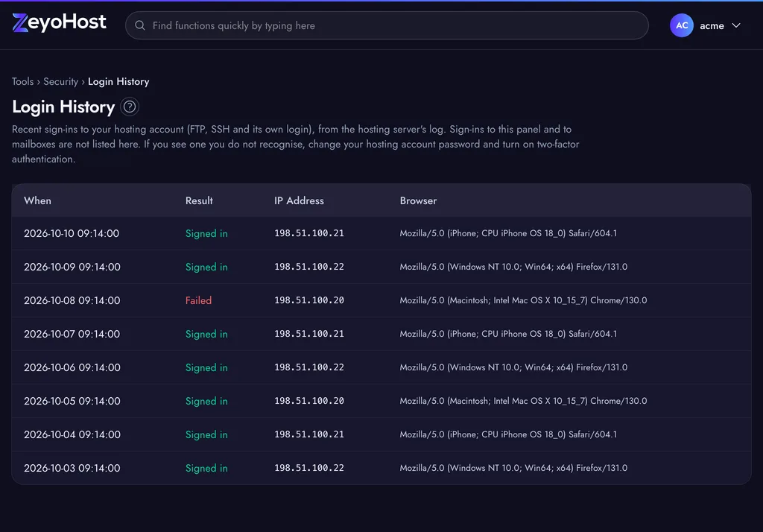This screenshot has height=532, width=763.
Task: Click IP 198.51.100.21 in 2026-10-10 row
Action: (x=309, y=233)
